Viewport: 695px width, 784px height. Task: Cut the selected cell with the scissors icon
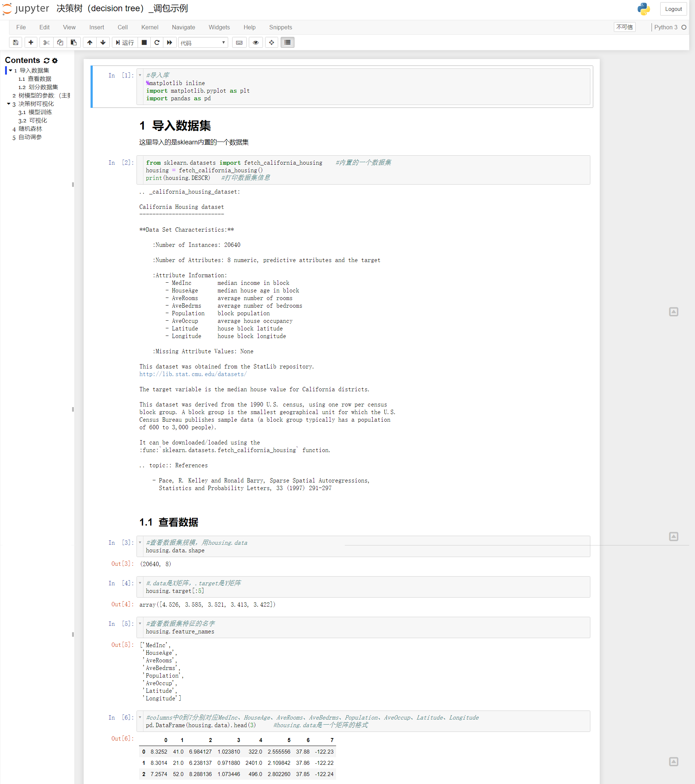[x=46, y=43]
